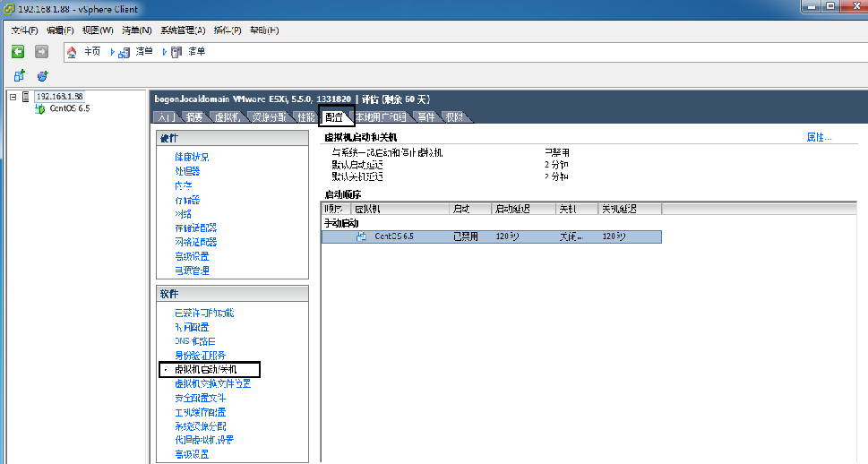Open 存储器 under hardware

point(187,200)
